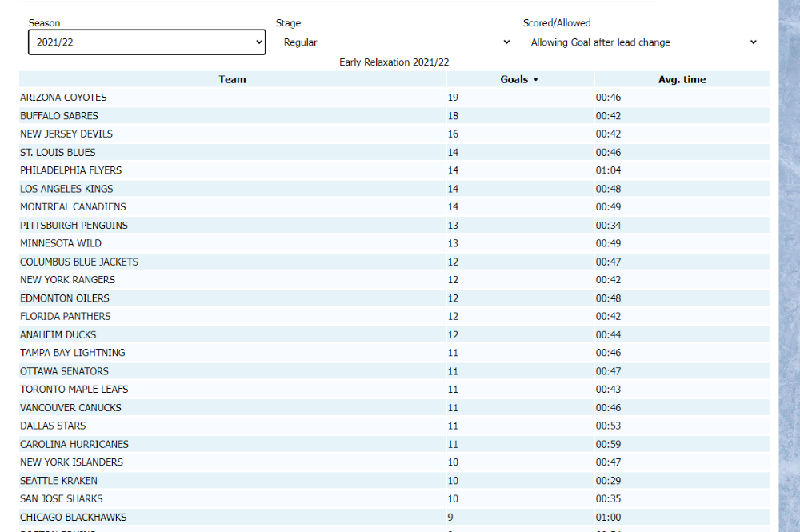Select MONTREAL CANADIENS in the list
The width and height of the screenshot is (800, 532).
click(x=73, y=207)
